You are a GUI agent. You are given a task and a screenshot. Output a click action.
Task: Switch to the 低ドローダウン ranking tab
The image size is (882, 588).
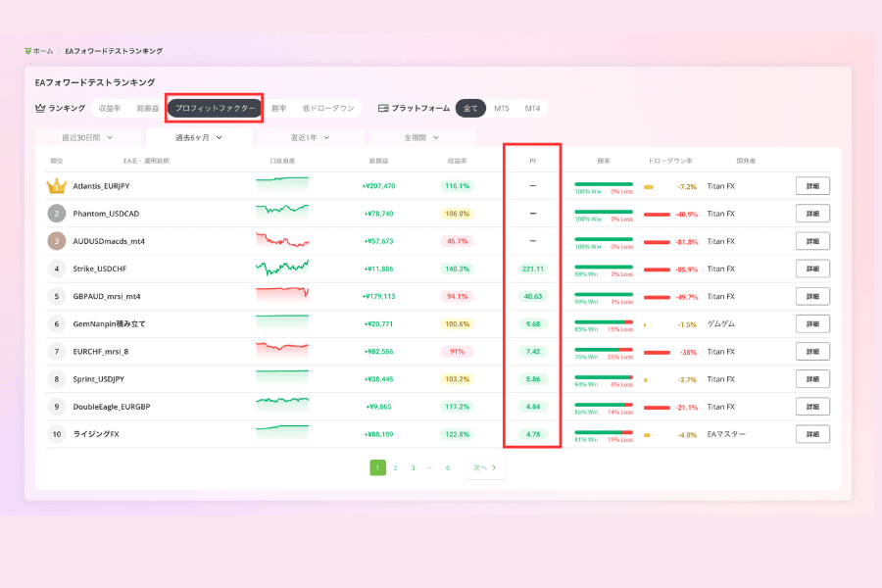(328, 108)
